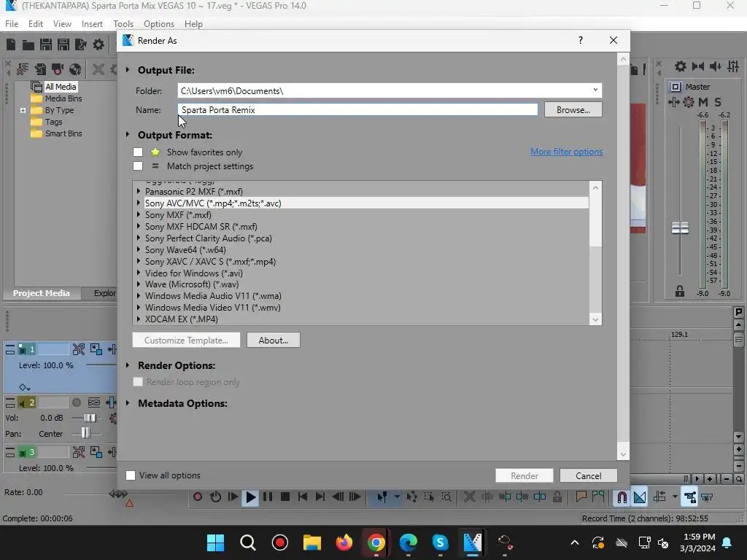
Task: Click track 2 Vol slider handle
Action: [x=90, y=418]
